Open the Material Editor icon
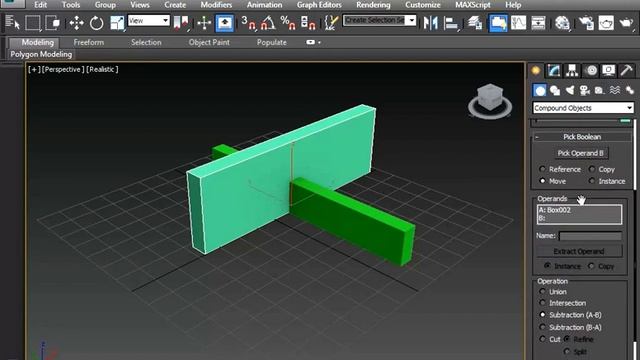 (x=562, y=22)
